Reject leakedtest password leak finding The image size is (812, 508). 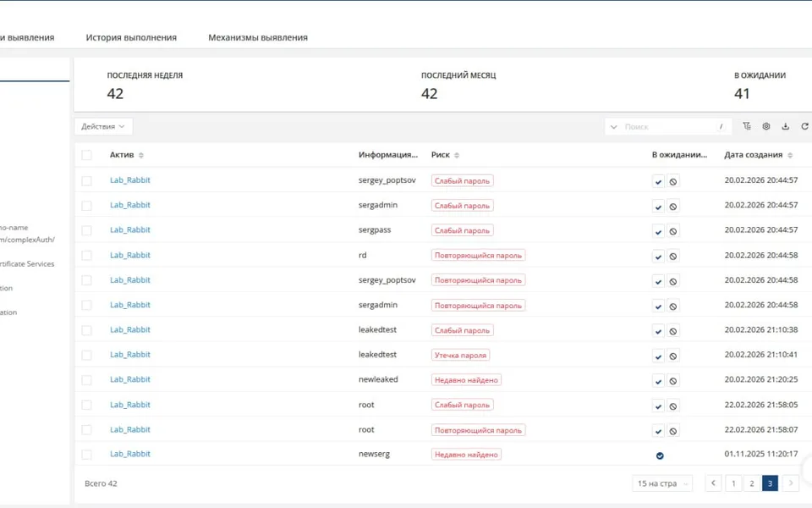point(672,356)
